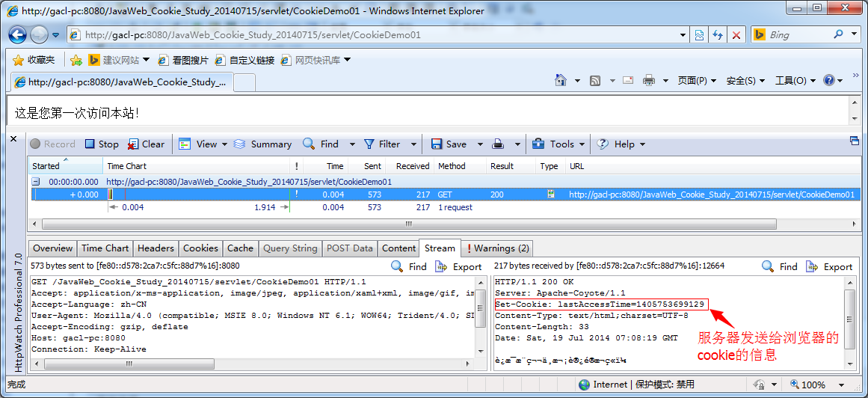
Task: Open the HttpWatch View dropdown
Action: click(203, 144)
